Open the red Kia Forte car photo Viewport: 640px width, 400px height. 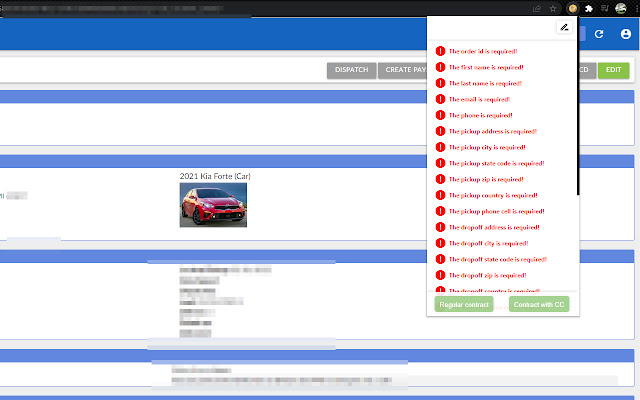tap(213, 204)
